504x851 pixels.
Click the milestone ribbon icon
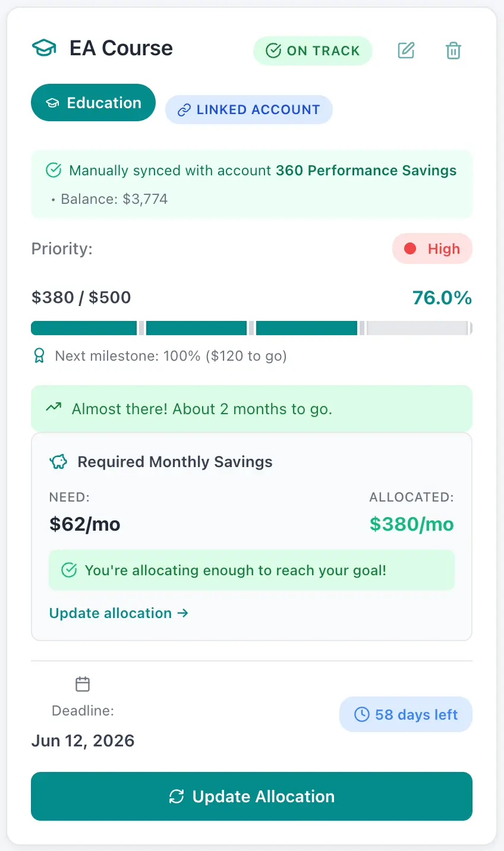click(38, 355)
